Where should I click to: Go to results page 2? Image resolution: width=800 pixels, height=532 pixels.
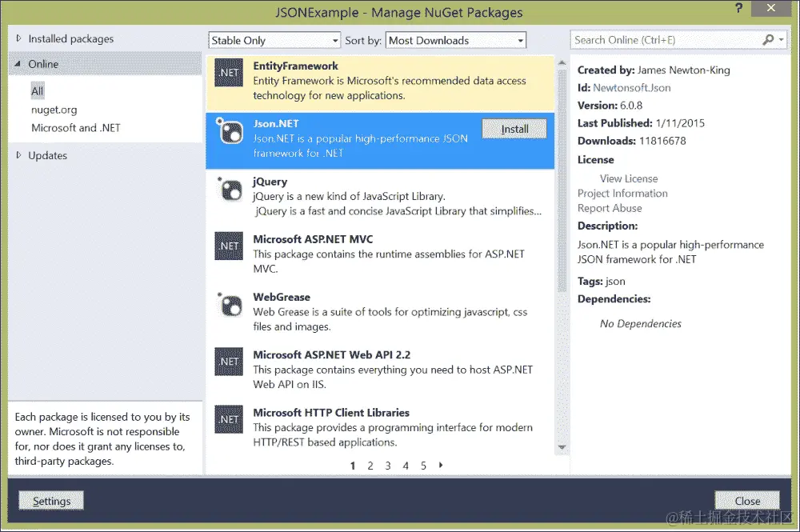[370, 466]
